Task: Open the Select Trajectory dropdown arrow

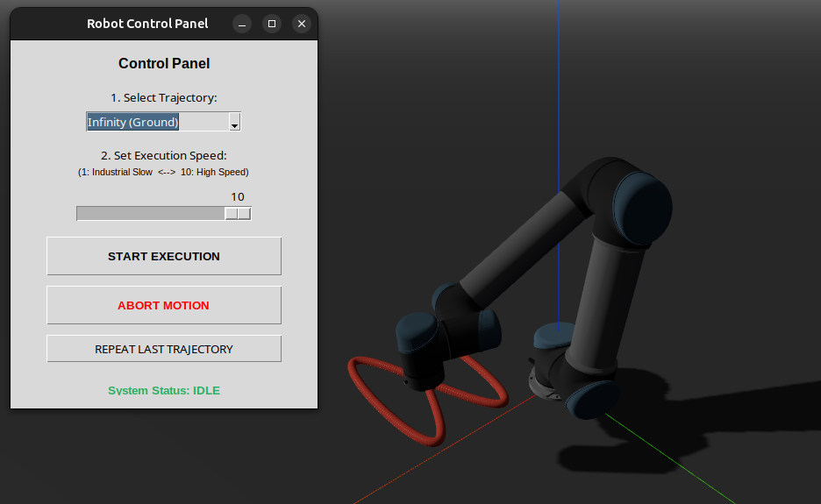Action: [234, 122]
